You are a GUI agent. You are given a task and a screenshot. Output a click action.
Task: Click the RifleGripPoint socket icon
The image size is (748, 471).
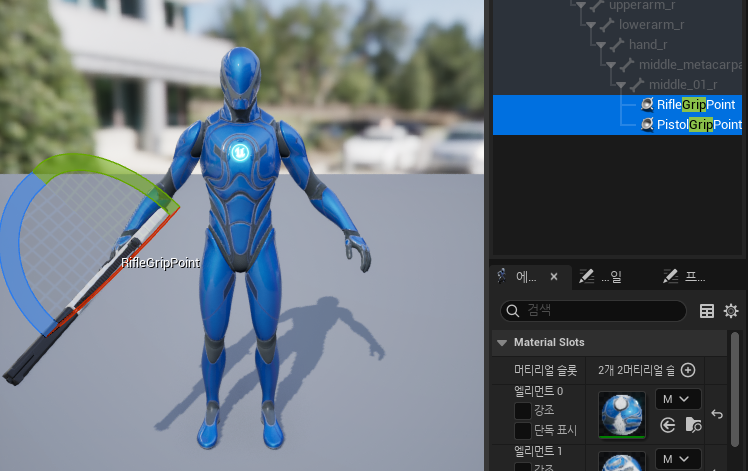tap(647, 105)
